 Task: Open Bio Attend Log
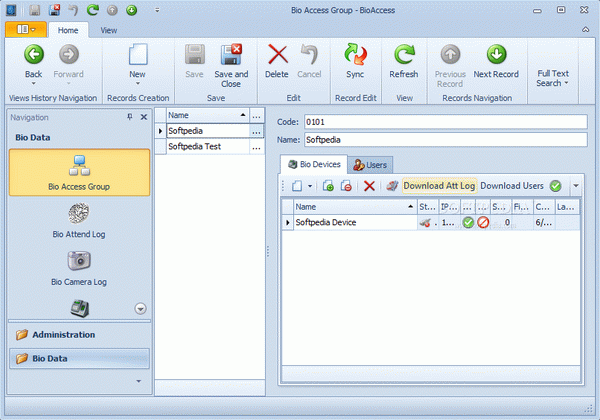(x=79, y=221)
